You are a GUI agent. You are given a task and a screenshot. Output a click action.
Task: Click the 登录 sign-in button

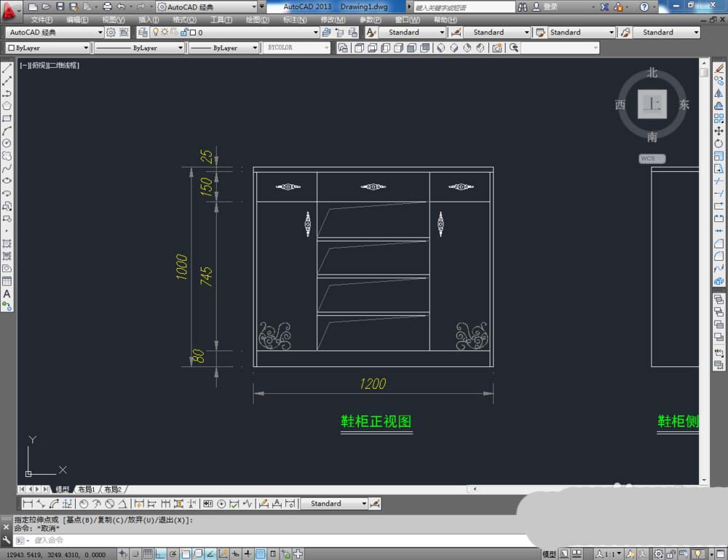[545, 7]
